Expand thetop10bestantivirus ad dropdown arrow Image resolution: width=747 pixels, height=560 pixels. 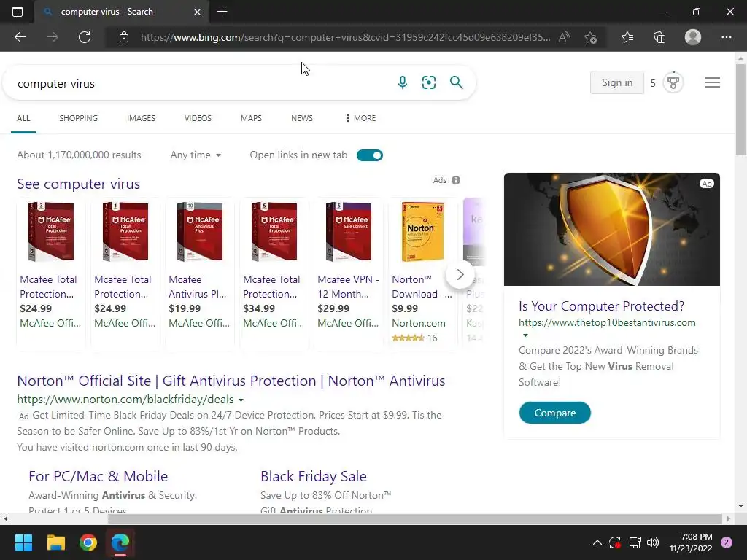tap(525, 335)
